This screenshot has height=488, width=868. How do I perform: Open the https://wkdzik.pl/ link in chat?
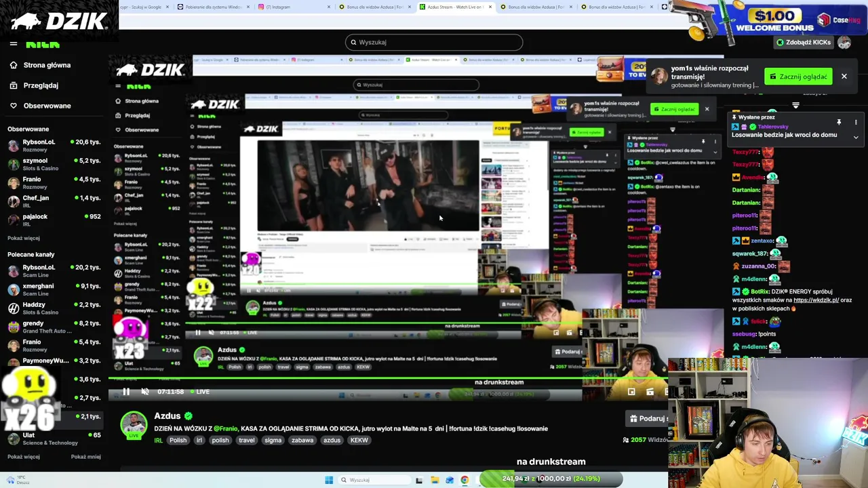816,300
